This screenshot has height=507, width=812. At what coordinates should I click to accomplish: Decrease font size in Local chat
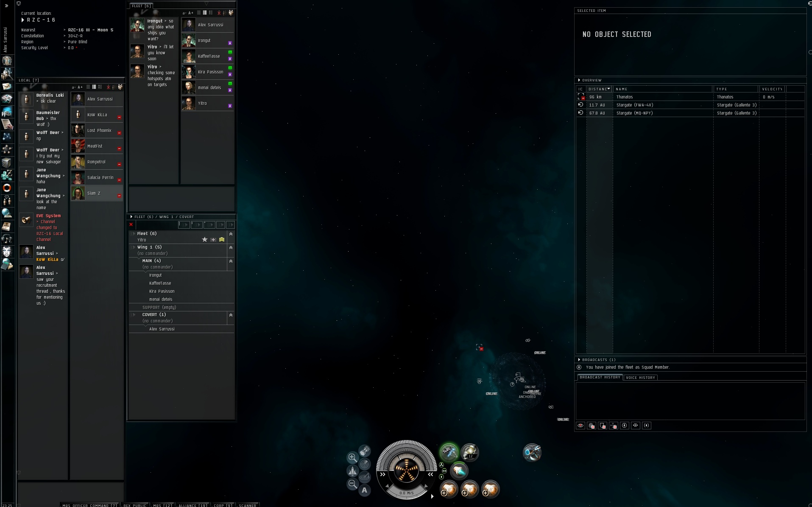74,87
